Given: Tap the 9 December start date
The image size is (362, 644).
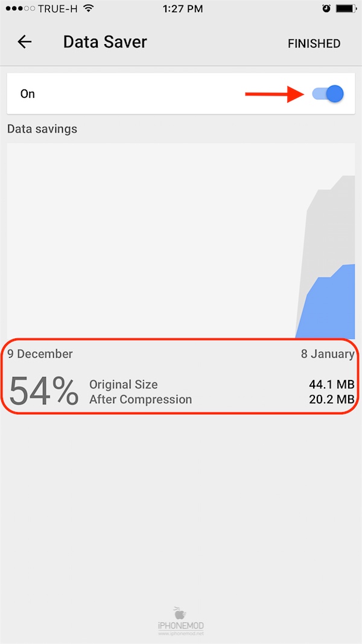Looking at the screenshot, I should pyautogui.click(x=40, y=354).
